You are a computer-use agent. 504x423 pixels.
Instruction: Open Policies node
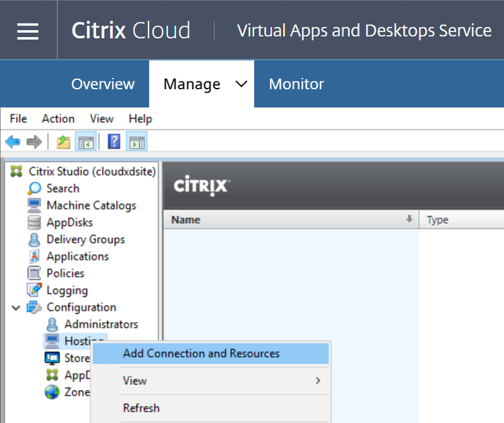click(65, 273)
